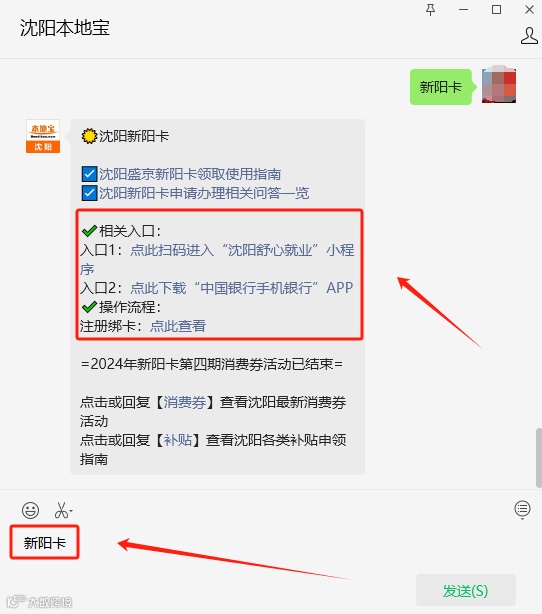Open the 点此查看 registration link
The image size is (542, 614).
[x=178, y=326]
